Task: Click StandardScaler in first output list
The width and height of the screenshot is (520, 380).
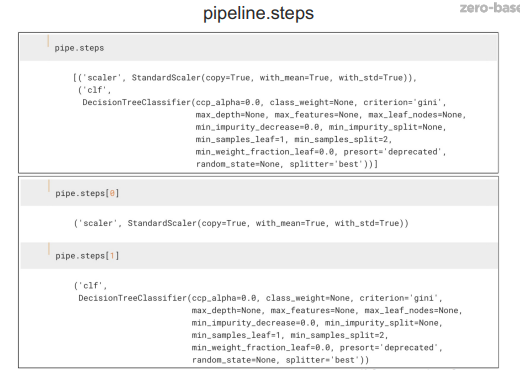Action: [166, 78]
